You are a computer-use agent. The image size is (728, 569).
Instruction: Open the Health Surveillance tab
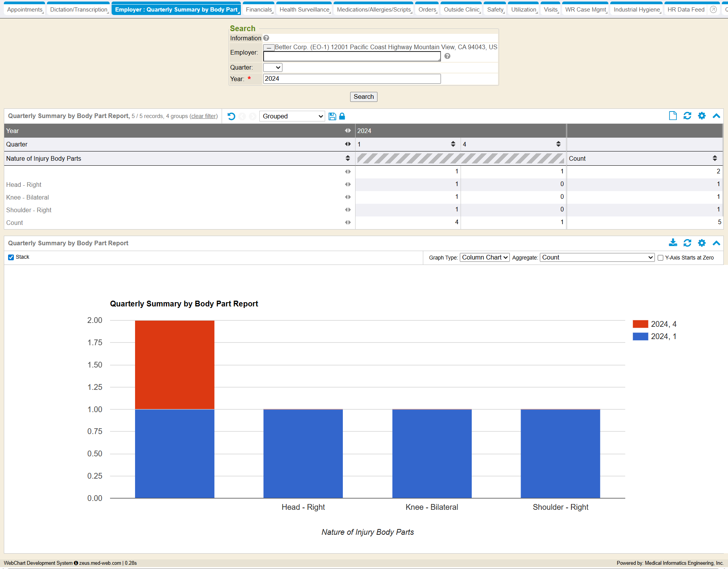point(304,10)
